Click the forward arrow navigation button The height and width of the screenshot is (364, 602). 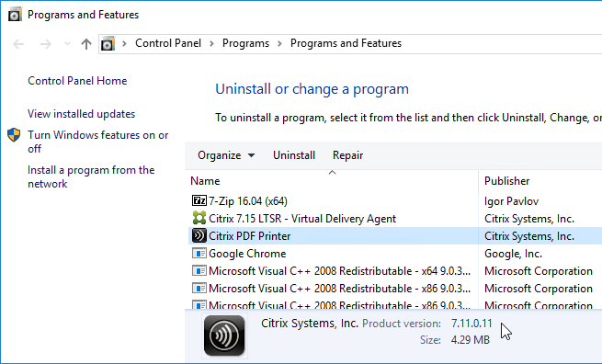[x=46, y=44]
